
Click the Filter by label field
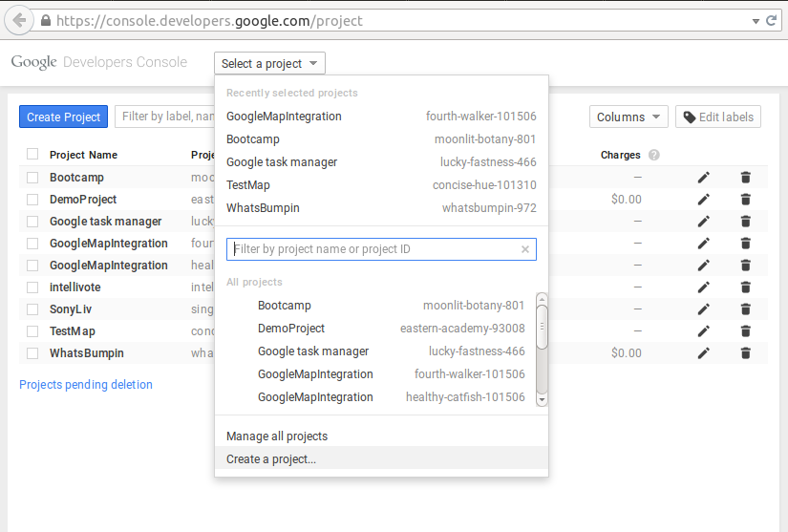(x=165, y=117)
